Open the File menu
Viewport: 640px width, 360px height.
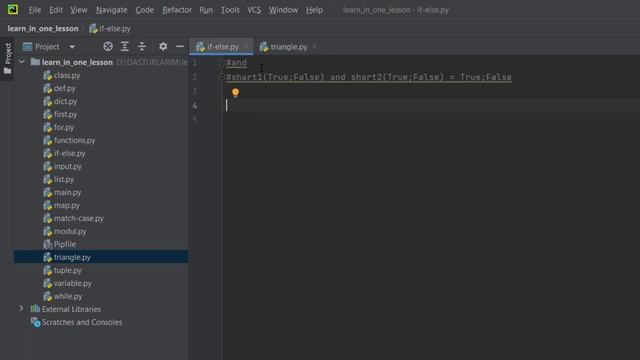[x=35, y=10]
